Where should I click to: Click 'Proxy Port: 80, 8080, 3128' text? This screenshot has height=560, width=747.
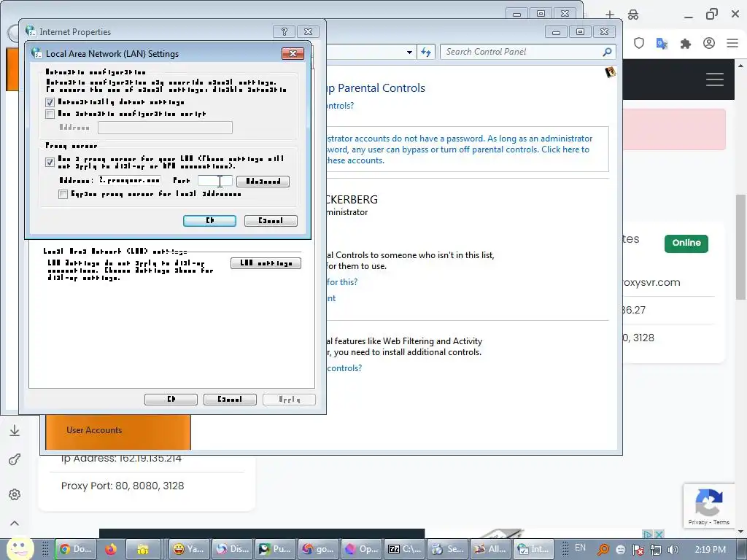[123, 486]
